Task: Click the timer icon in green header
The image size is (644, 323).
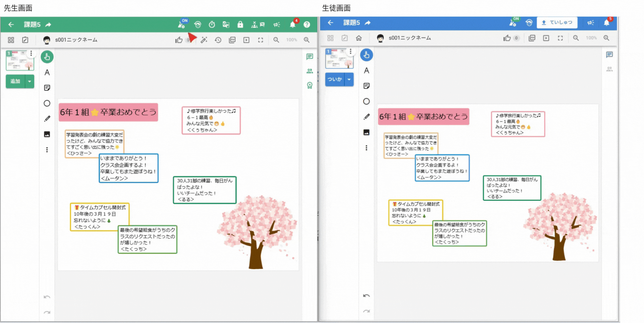Action: pos(212,24)
